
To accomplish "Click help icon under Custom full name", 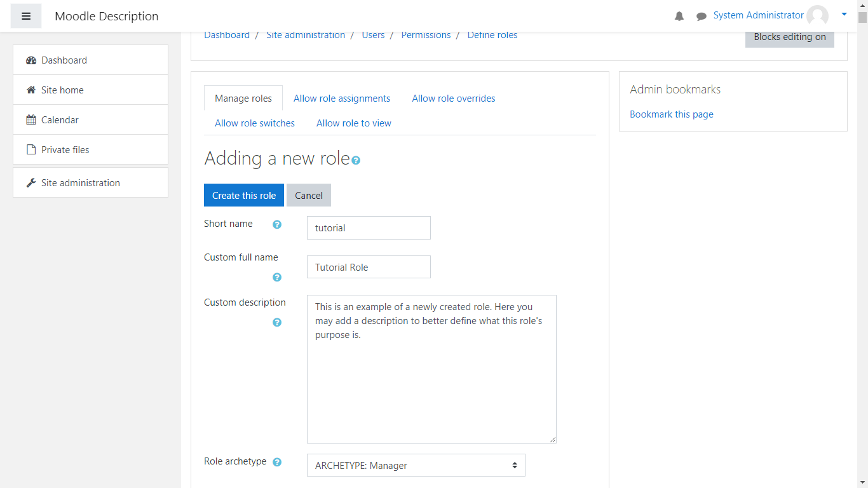I will point(277,277).
